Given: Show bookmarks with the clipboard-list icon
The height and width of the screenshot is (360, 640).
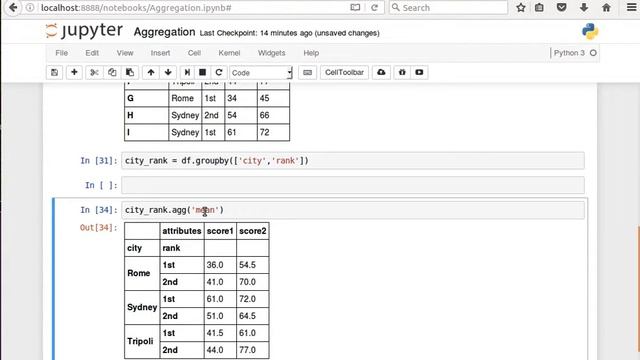Looking at the screenshot, I should point(540,7).
